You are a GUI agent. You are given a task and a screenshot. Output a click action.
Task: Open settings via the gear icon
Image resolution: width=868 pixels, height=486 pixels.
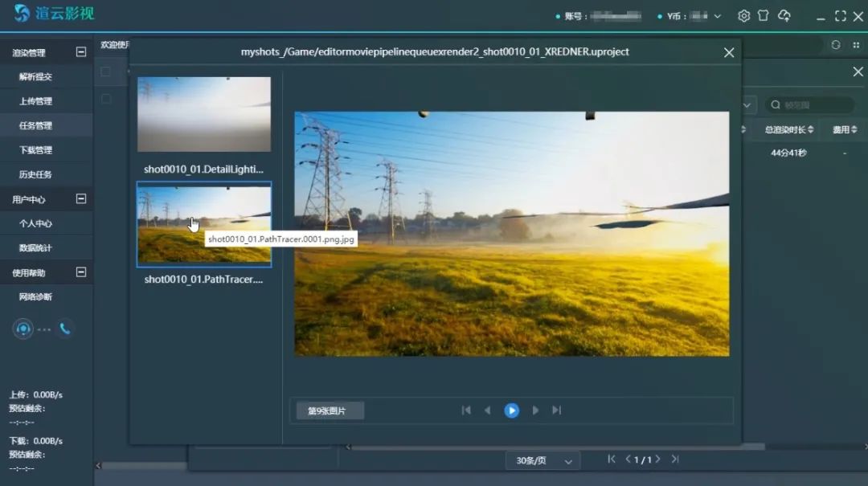(x=743, y=16)
